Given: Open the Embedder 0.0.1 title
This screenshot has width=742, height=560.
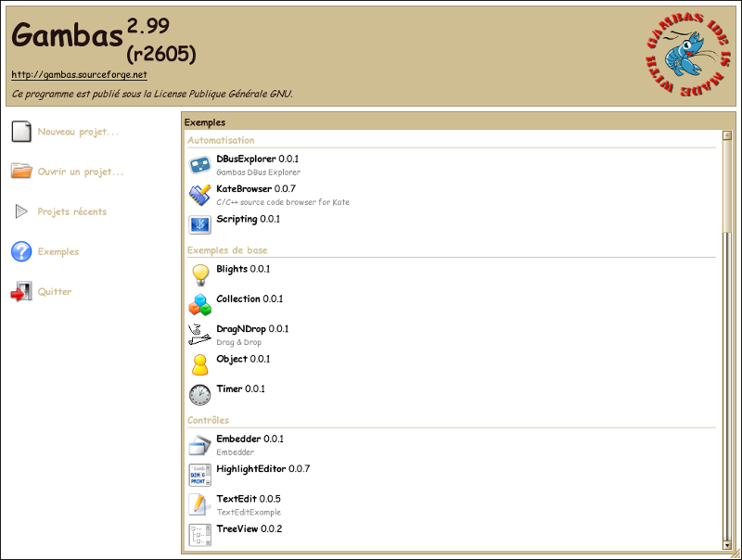Looking at the screenshot, I should pyautogui.click(x=249, y=439).
